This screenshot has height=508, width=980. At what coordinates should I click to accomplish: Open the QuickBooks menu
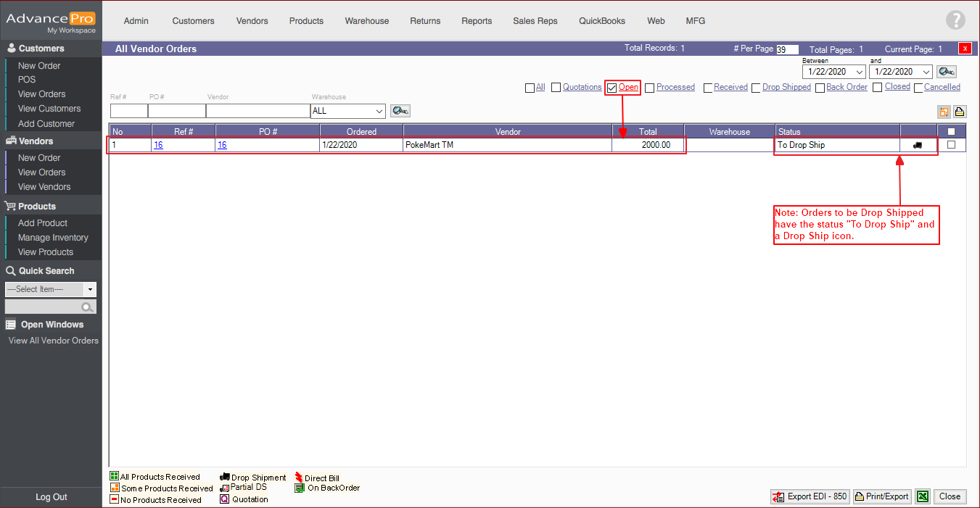tap(601, 21)
